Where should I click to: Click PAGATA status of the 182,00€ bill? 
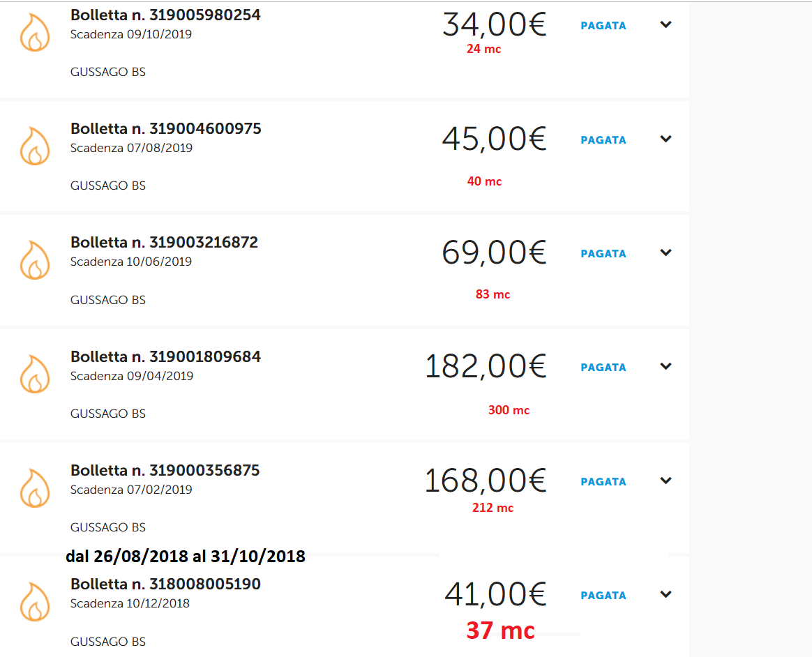(x=603, y=368)
